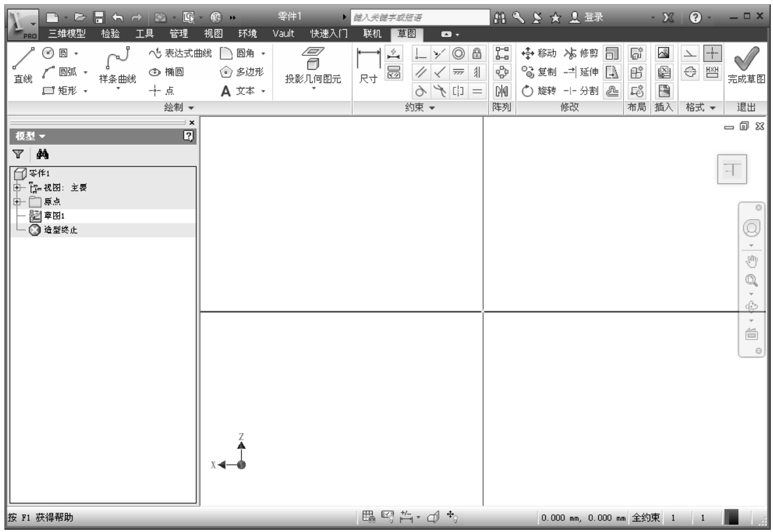Screen dimensions: 773x532
Task: Apply the coincident constraint tool
Action: point(421,54)
